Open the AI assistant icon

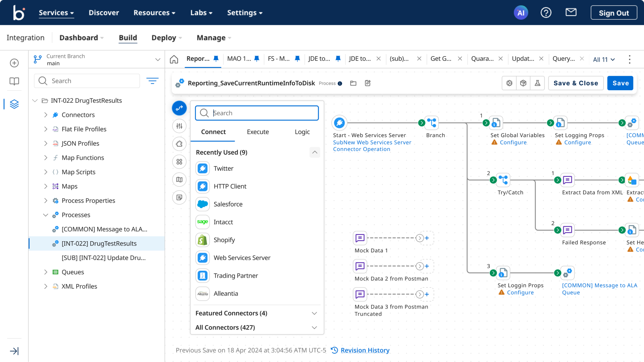click(521, 13)
